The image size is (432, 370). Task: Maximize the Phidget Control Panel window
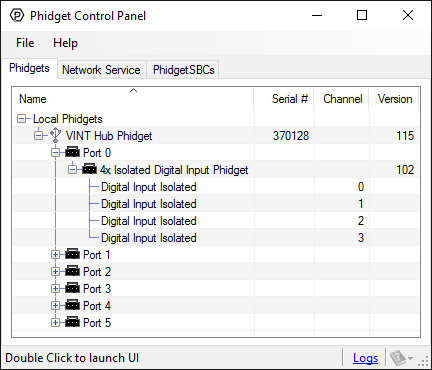[x=362, y=15]
